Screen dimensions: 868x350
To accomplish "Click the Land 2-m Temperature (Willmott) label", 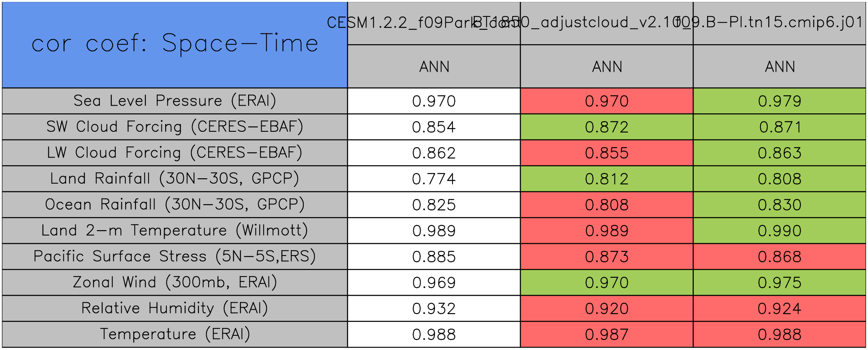I will coord(175,231).
